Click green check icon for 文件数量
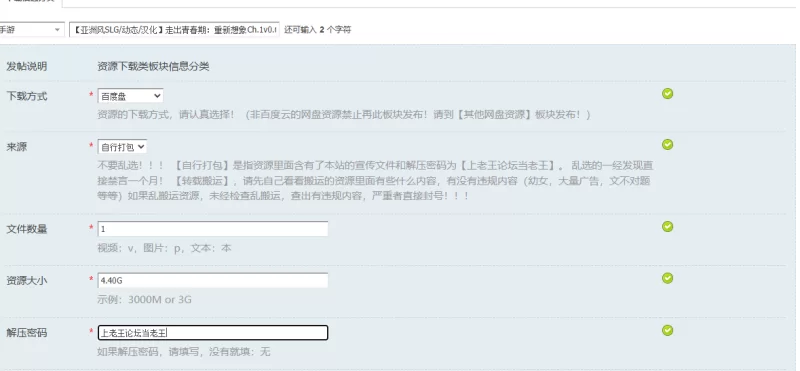800x371 pixels. (667, 226)
